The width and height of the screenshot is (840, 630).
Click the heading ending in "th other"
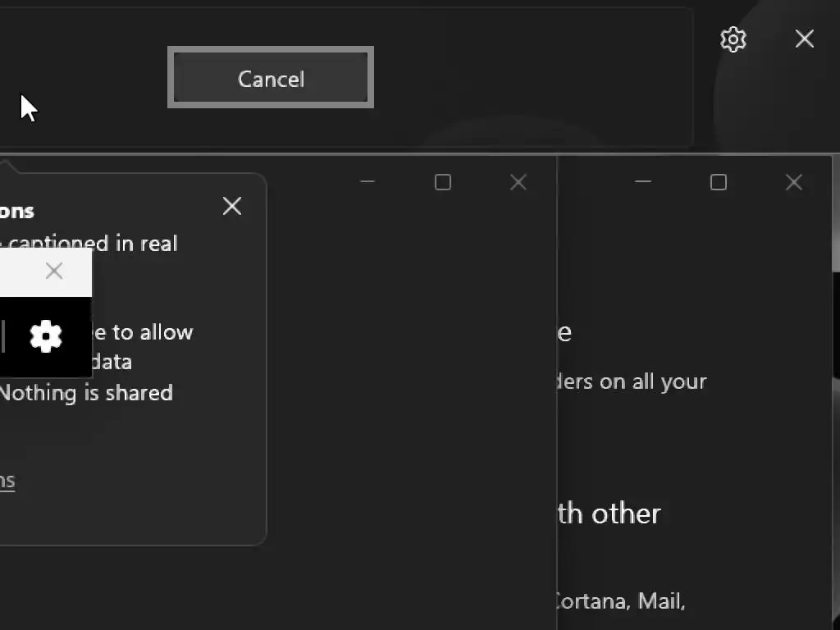coord(609,514)
